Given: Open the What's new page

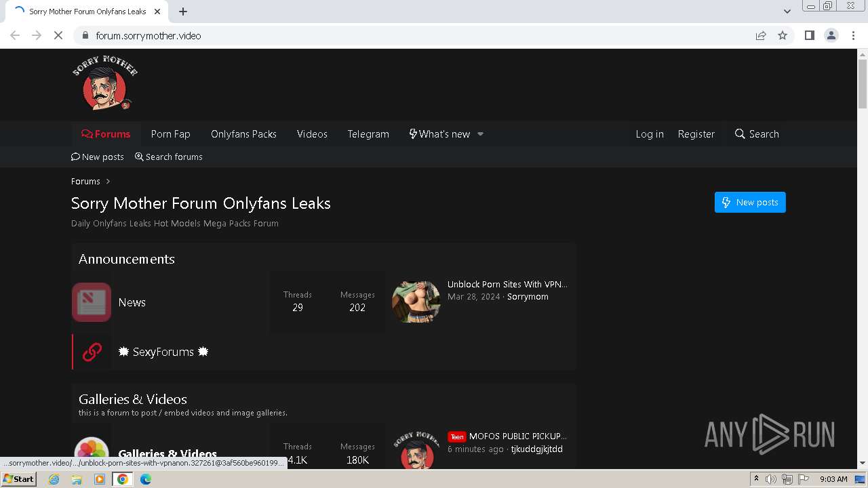Looking at the screenshot, I should pos(439,134).
